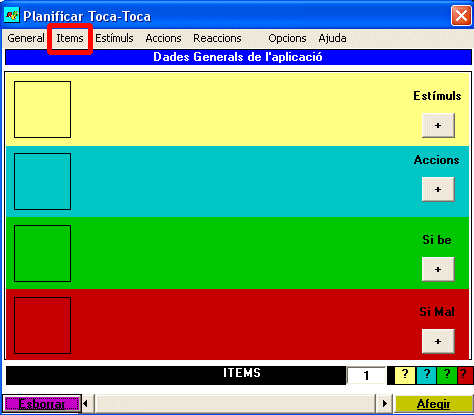This screenshot has width=474, height=415.
Task: Open the Estímuls menu
Action: point(114,38)
